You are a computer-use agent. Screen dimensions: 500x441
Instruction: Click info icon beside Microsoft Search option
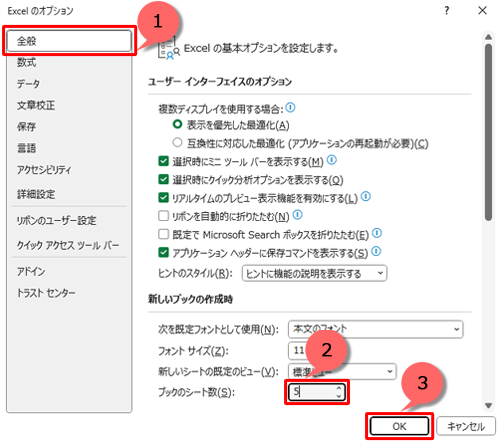click(x=377, y=233)
